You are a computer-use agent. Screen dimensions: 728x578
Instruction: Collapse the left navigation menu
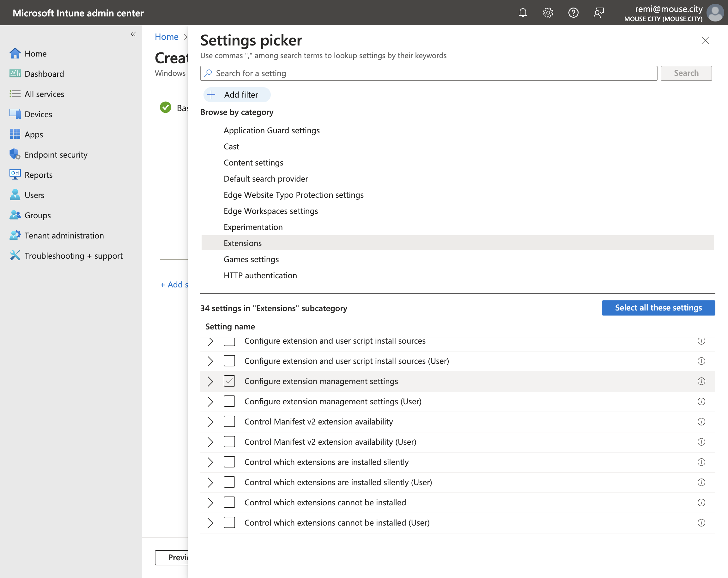click(x=133, y=34)
